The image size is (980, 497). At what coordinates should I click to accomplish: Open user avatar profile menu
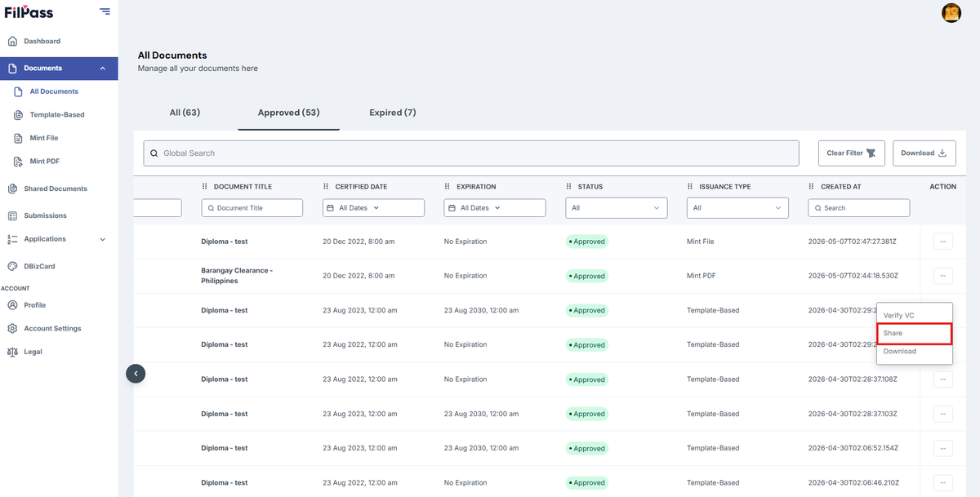[x=951, y=12]
